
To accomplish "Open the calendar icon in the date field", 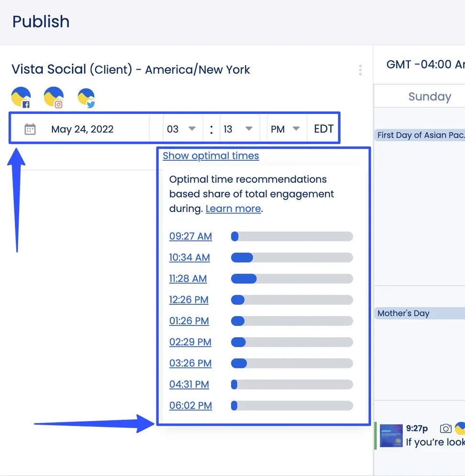I will (30, 128).
